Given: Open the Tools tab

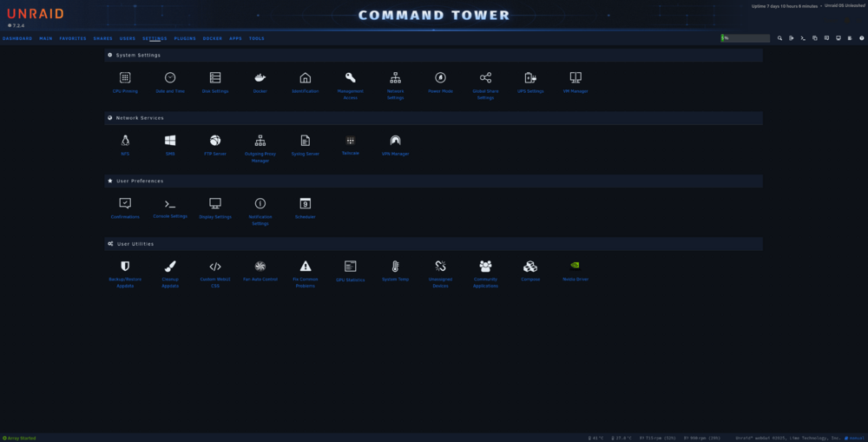Looking at the screenshot, I should coord(257,39).
